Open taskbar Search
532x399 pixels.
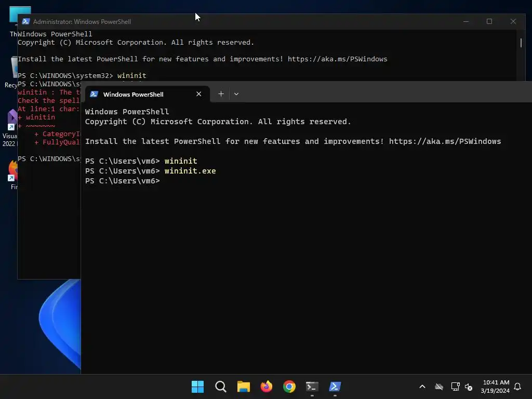click(220, 387)
